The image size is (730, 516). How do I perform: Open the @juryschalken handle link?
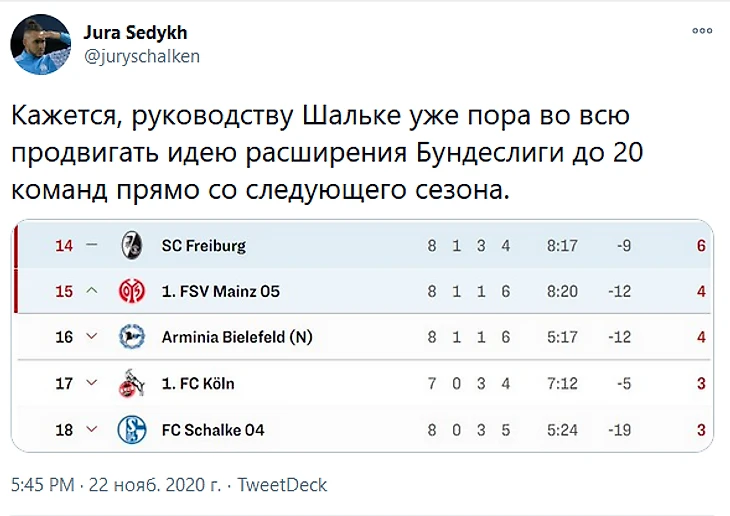(141, 57)
